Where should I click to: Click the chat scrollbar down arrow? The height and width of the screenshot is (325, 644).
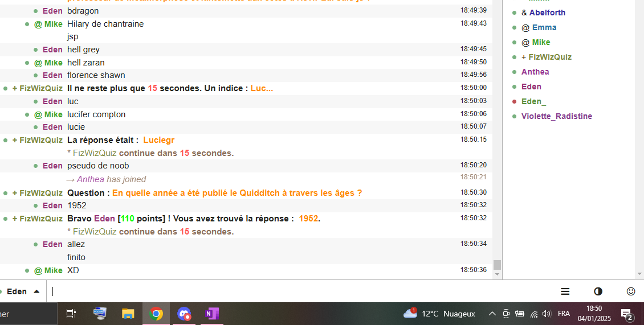pos(497,274)
